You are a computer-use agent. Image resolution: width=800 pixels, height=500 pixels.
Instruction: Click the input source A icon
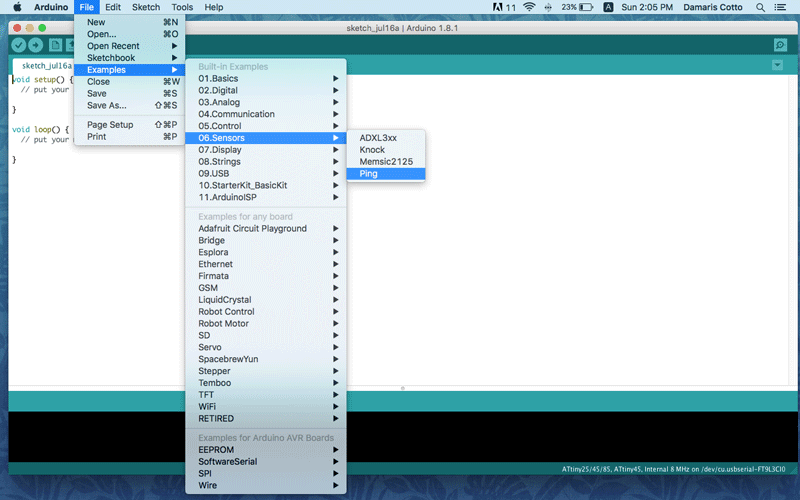click(x=608, y=7)
